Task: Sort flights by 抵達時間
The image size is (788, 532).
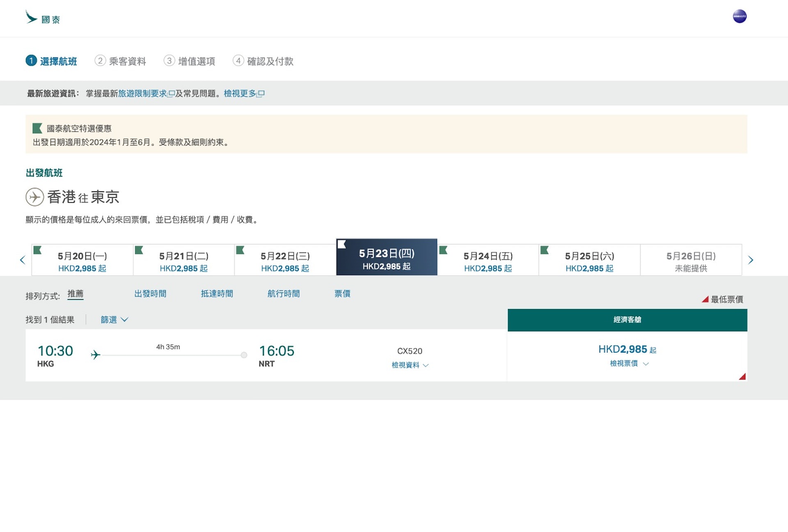Action: click(217, 294)
